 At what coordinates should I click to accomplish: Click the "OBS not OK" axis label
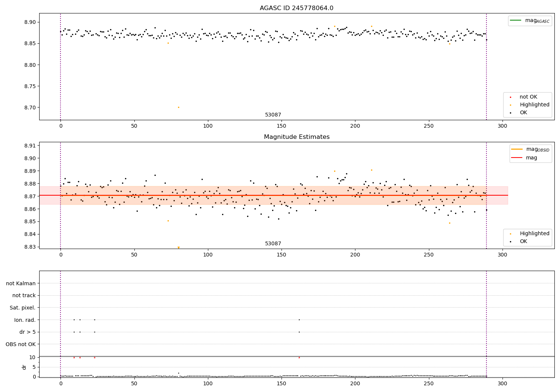point(21,344)
